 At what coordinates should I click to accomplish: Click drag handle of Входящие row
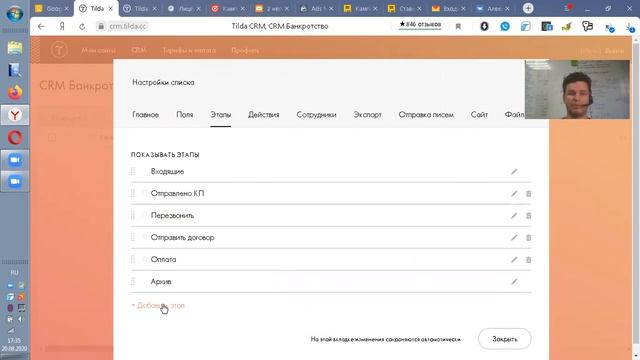click(x=133, y=171)
